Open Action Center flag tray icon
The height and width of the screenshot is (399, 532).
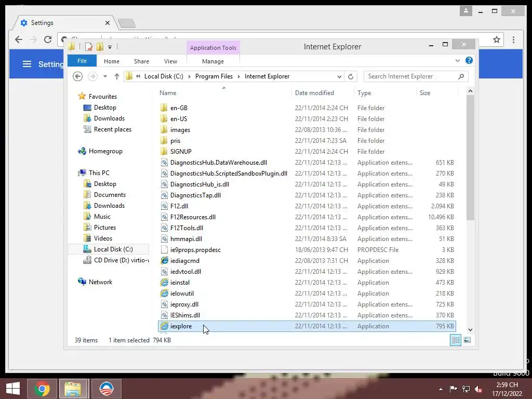(x=453, y=389)
